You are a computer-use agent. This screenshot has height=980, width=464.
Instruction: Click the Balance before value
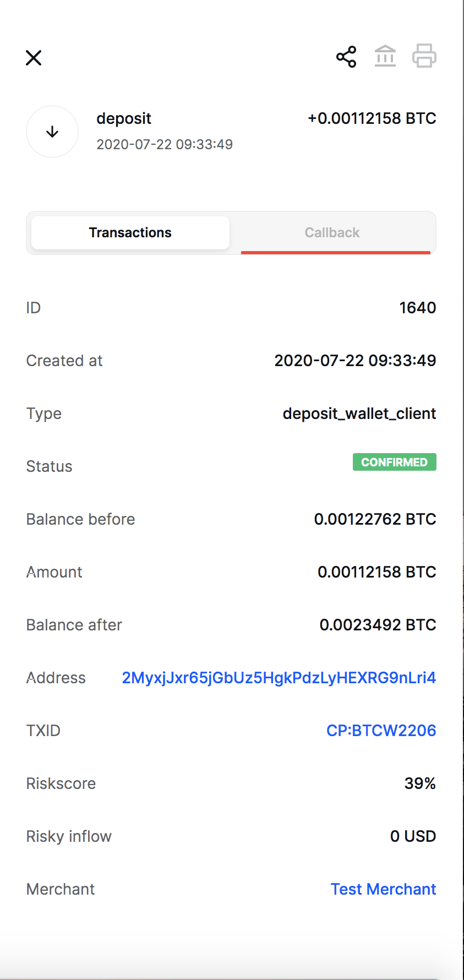(x=375, y=519)
